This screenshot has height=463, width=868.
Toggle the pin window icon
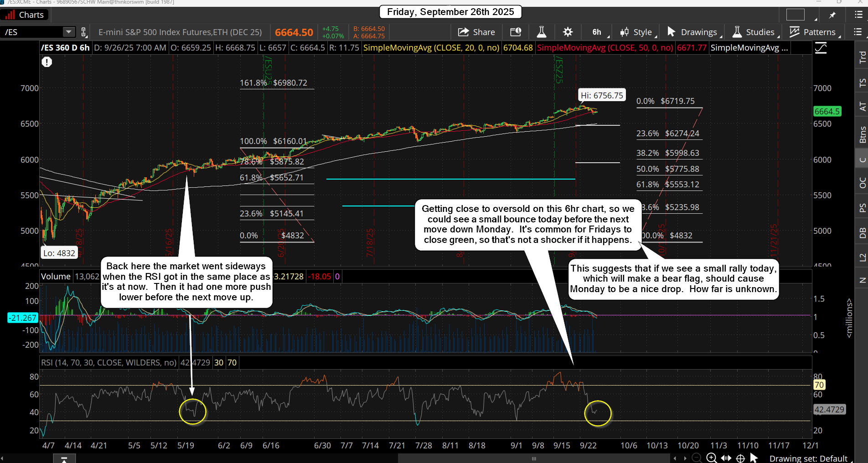tap(832, 15)
